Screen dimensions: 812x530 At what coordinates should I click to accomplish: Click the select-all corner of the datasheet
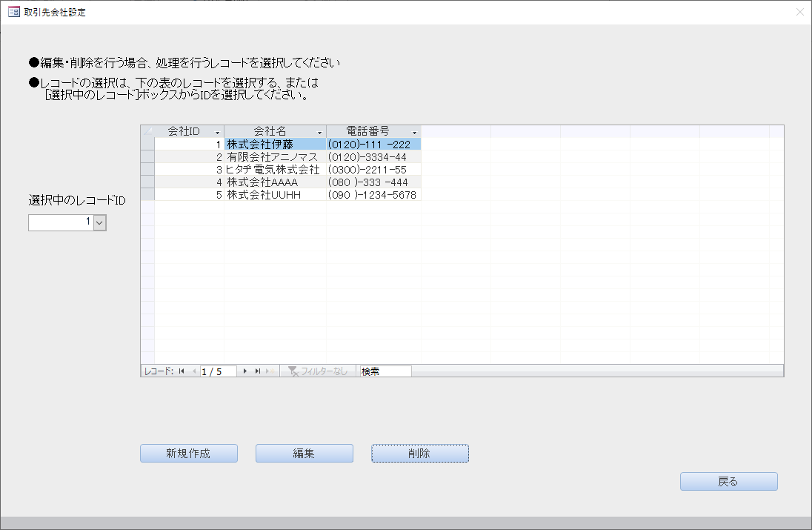tap(147, 131)
